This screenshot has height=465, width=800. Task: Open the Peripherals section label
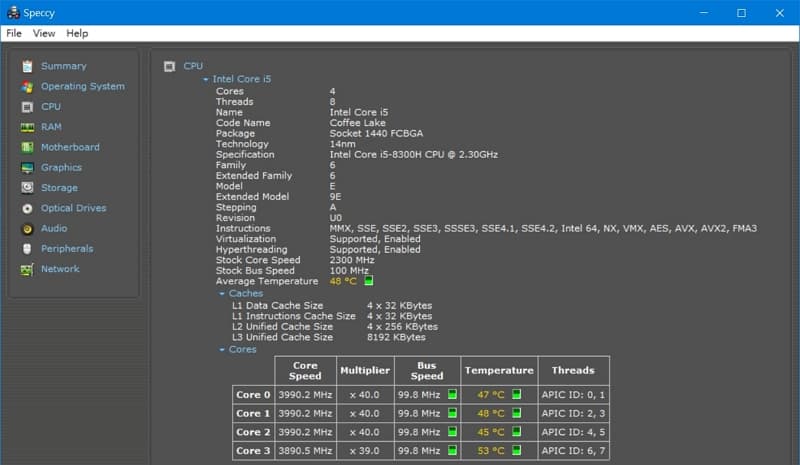pyautogui.click(x=67, y=249)
